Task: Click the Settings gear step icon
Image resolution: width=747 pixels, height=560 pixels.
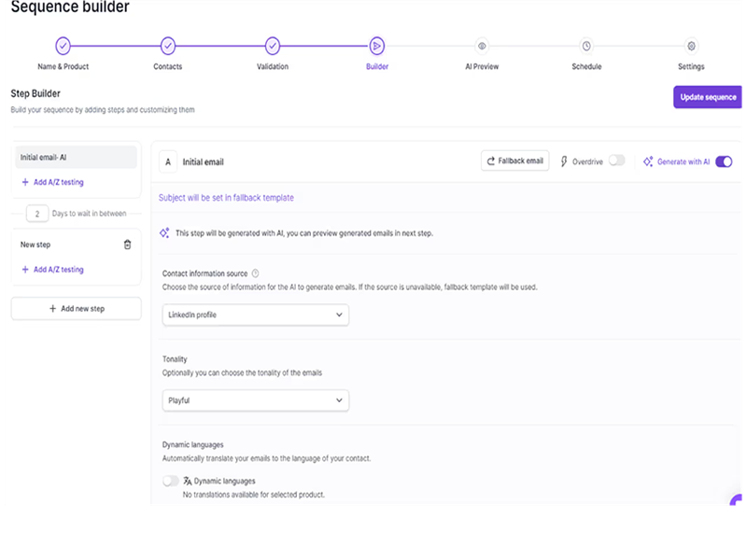Action: click(691, 46)
